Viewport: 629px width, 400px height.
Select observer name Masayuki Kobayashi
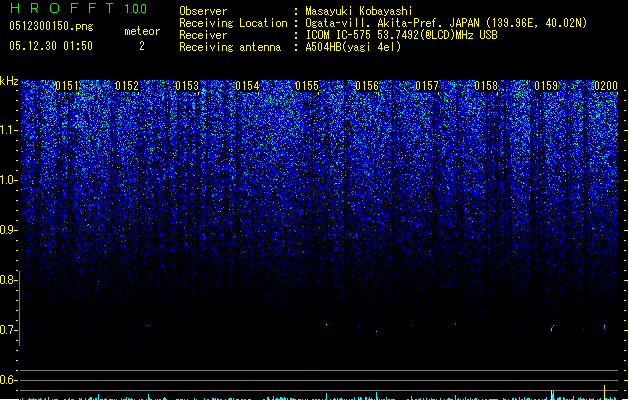point(359,11)
